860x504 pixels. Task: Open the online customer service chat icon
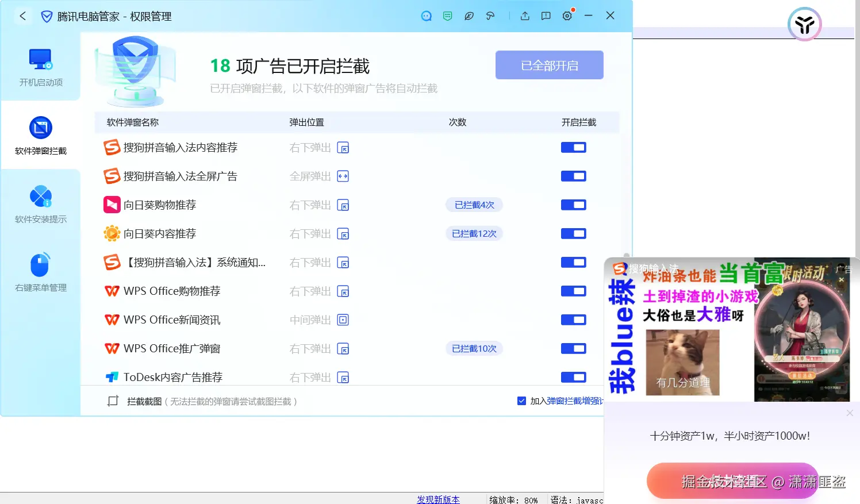[426, 16]
